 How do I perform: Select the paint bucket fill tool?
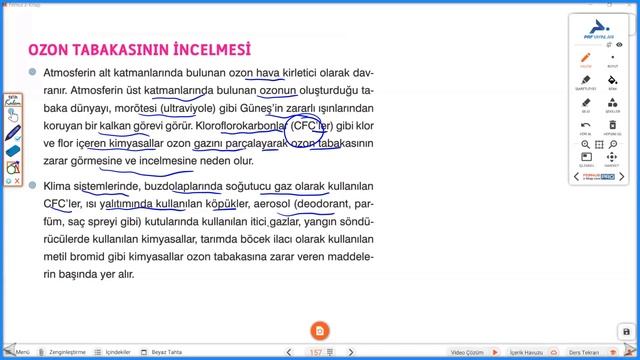(612, 82)
